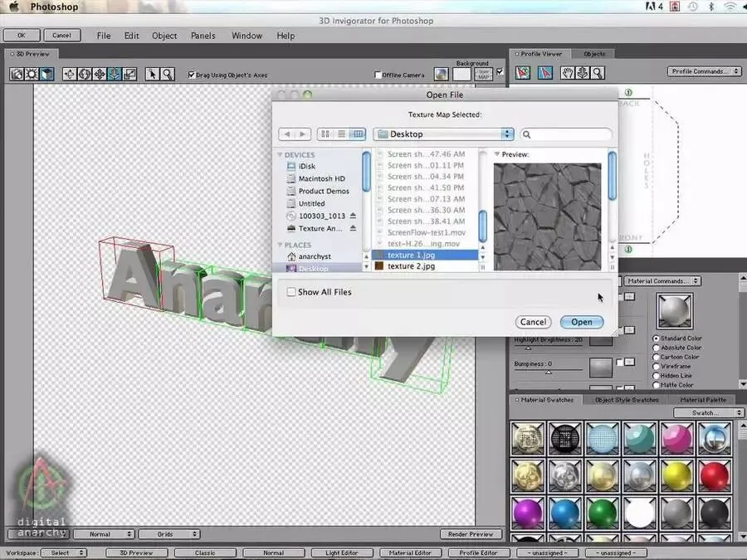Switch file dialog to icon view
The image size is (747, 560).
click(325, 134)
